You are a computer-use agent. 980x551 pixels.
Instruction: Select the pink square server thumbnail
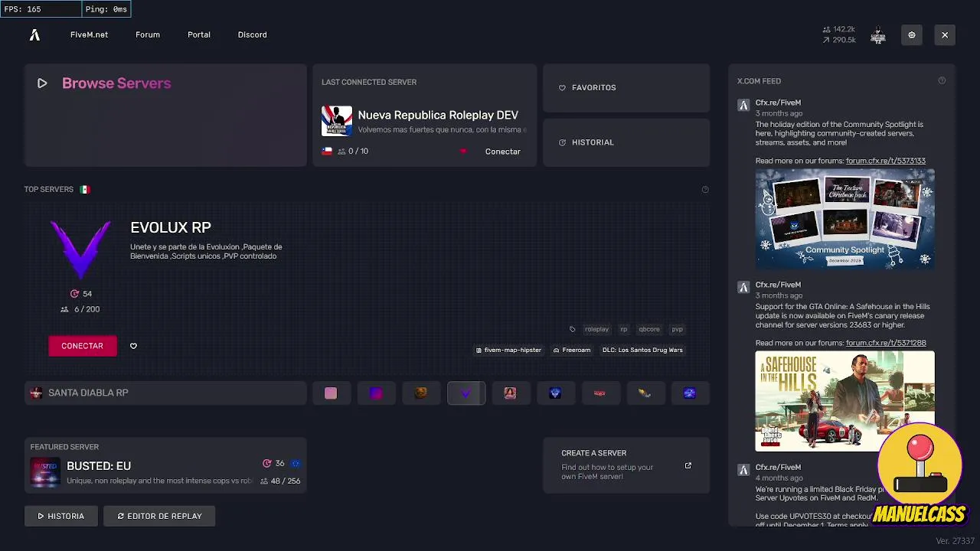point(331,393)
